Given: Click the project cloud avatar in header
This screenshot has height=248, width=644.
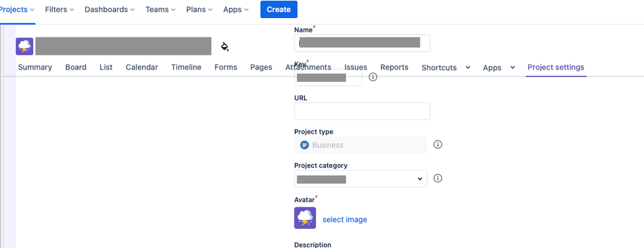Looking at the screenshot, I should tap(24, 46).
